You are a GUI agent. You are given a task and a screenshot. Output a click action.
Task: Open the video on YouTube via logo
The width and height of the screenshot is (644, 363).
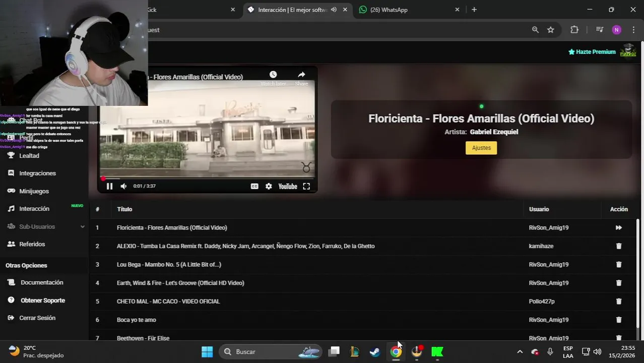288,186
